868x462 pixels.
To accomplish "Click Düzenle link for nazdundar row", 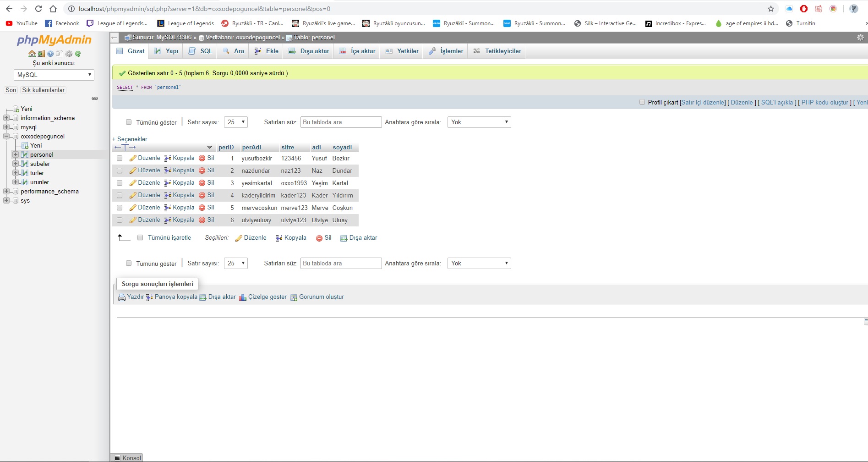I will pyautogui.click(x=149, y=170).
